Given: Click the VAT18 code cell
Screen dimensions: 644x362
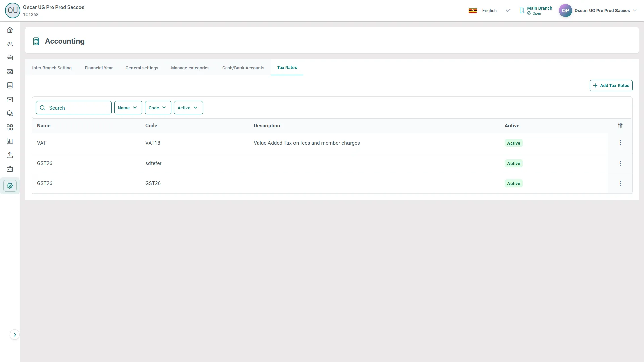Looking at the screenshot, I should pos(153,143).
